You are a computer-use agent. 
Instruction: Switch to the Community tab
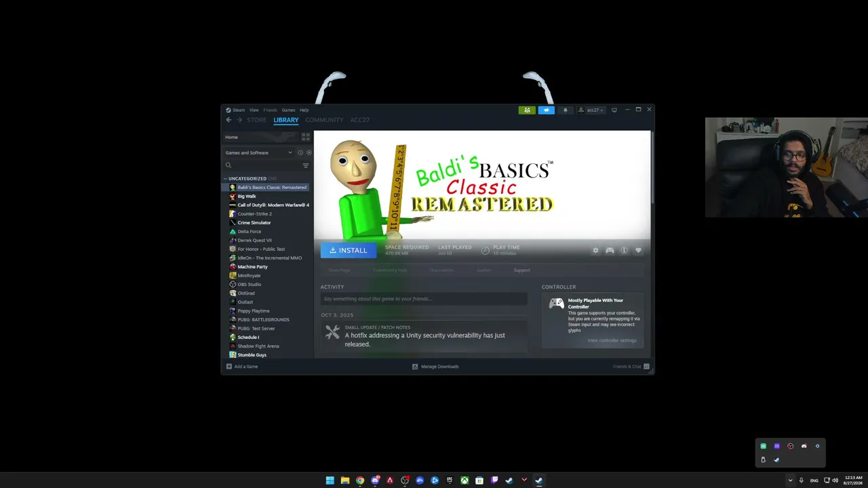(x=324, y=120)
